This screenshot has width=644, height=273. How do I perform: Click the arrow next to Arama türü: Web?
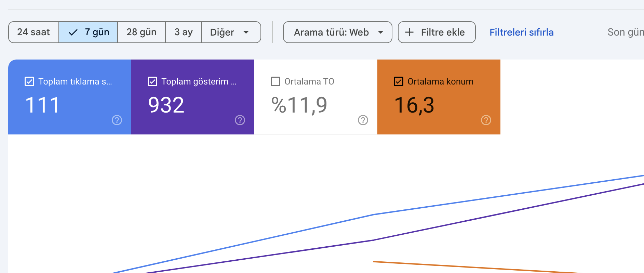tap(380, 32)
